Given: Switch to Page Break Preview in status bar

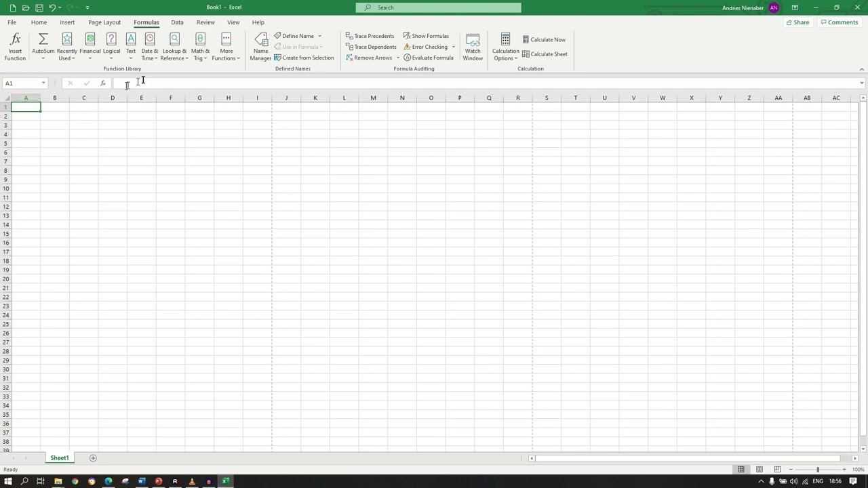Looking at the screenshot, I should (x=777, y=469).
